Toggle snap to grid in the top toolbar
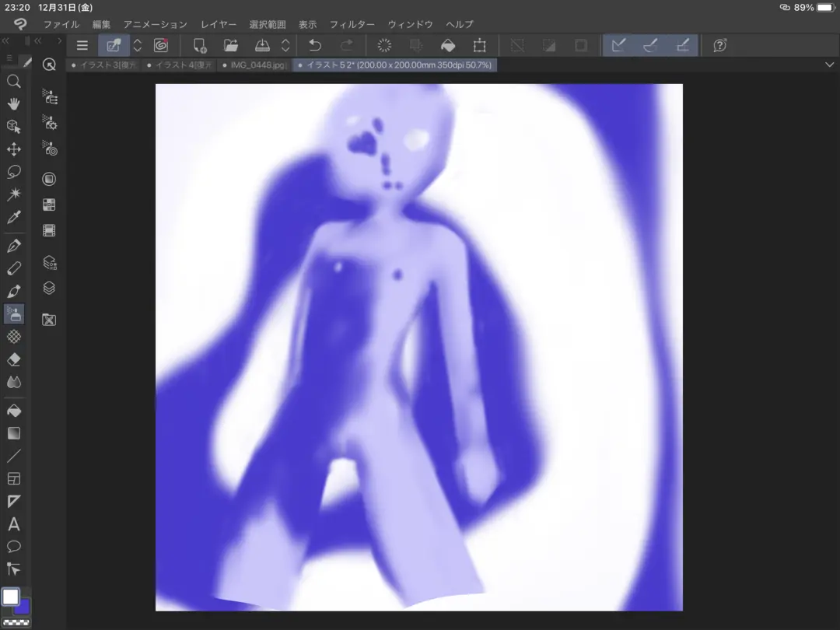 [x=683, y=45]
